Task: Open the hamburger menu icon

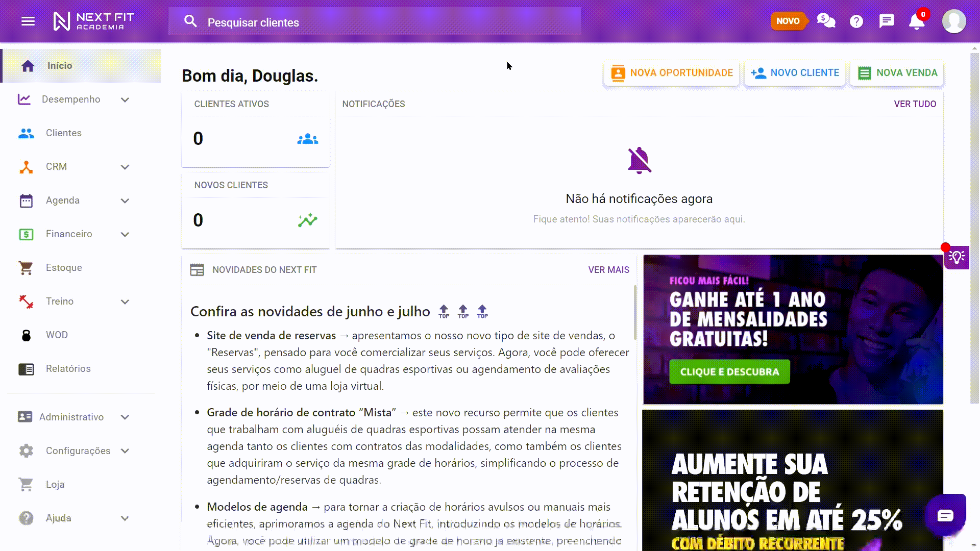Action: point(28,21)
